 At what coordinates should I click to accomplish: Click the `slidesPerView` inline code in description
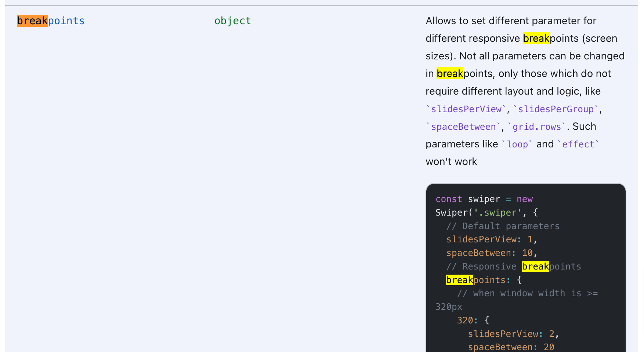[465, 109]
